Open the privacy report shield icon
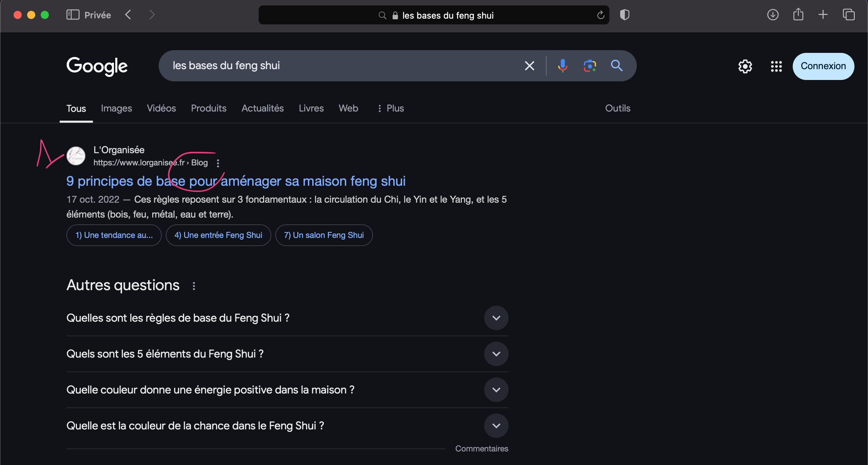Image resolution: width=868 pixels, height=465 pixels. [x=625, y=15]
